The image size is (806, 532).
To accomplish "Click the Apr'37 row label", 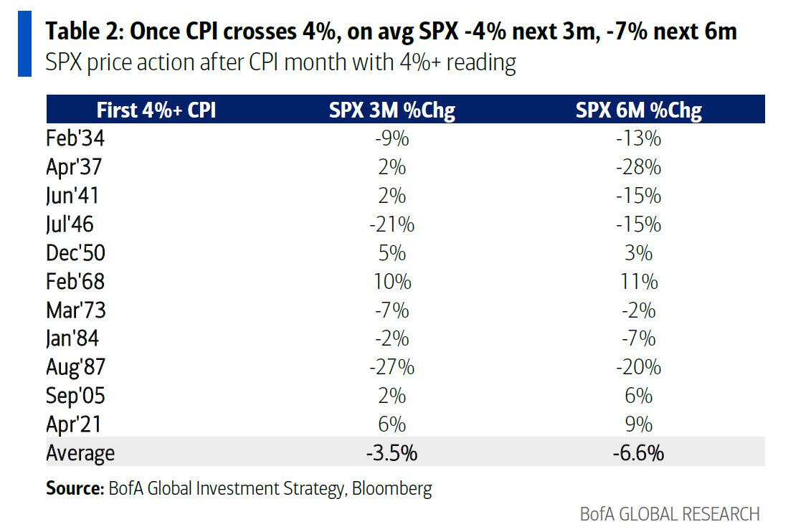I will (x=74, y=167).
